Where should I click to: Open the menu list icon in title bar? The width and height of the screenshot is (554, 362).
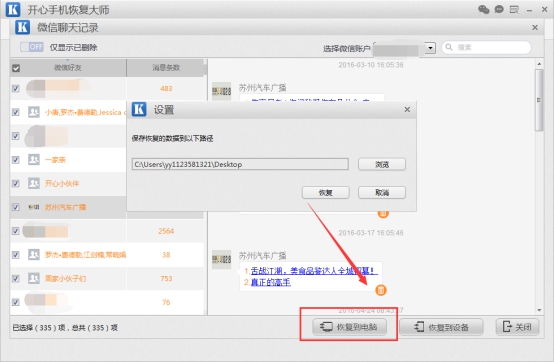tap(514, 10)
